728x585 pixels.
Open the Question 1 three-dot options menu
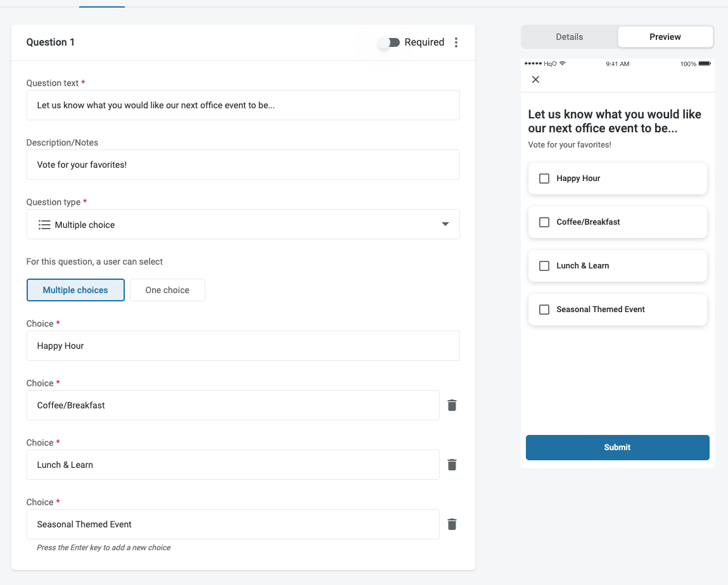456,42
